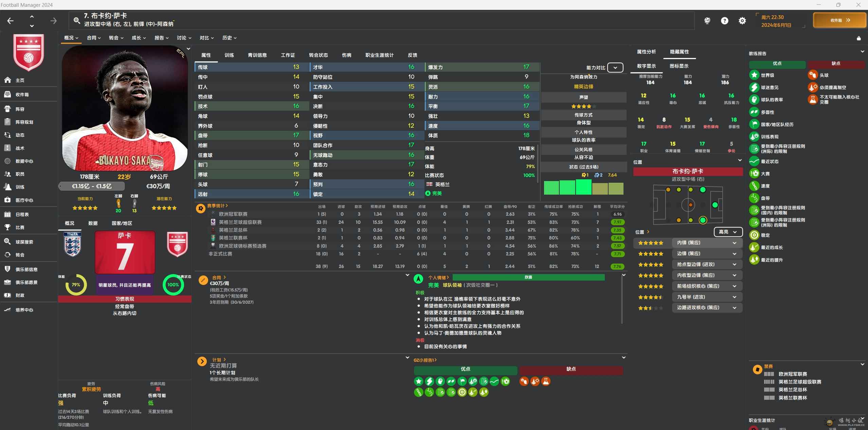Open the settings gear icon
The width and height of the screenshot is (868, 430).
[742, 21]
